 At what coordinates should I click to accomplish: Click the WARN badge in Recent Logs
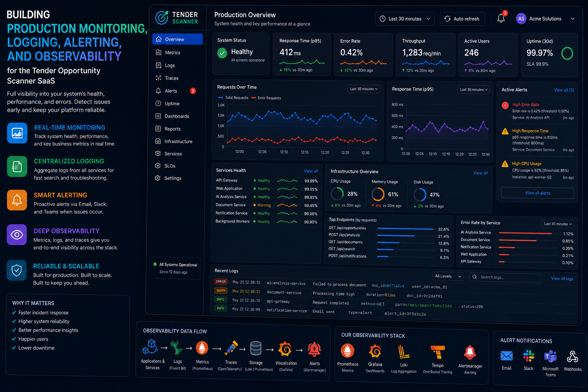point(221,291)
